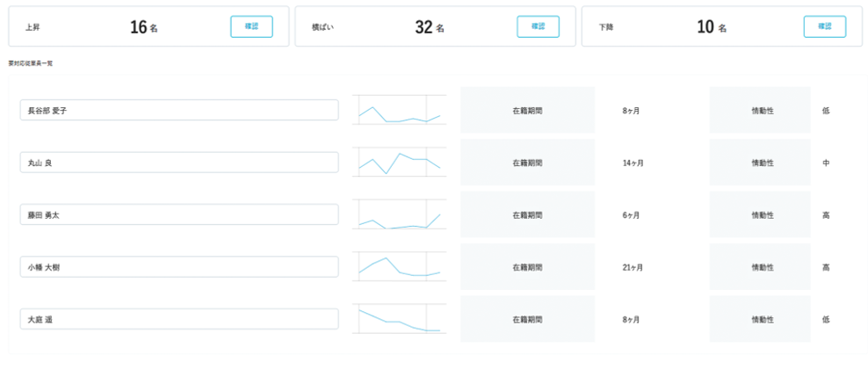Click 情動性 cell in 小幡 大樹 row
Viewport: 868px width, 370px height.
click(x=762, y=267)
